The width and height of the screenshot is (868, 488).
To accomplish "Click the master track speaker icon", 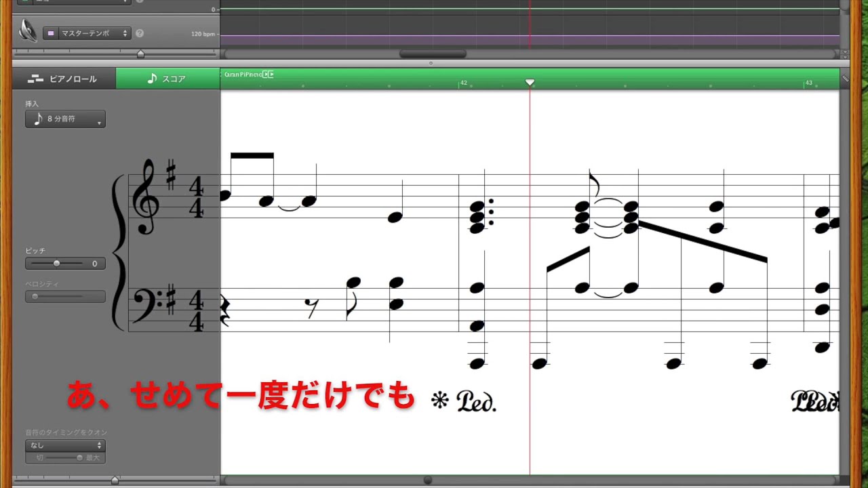I will (28, 31).
